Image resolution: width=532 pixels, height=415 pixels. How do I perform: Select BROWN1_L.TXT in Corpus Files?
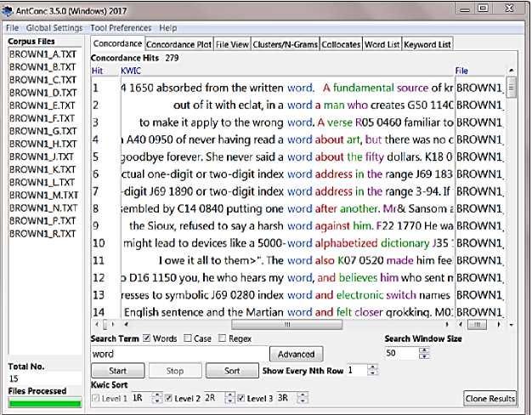42,182
